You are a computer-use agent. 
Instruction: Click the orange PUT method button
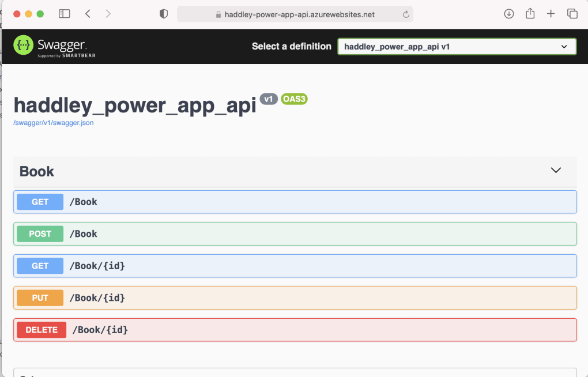[x=40, y=298]
